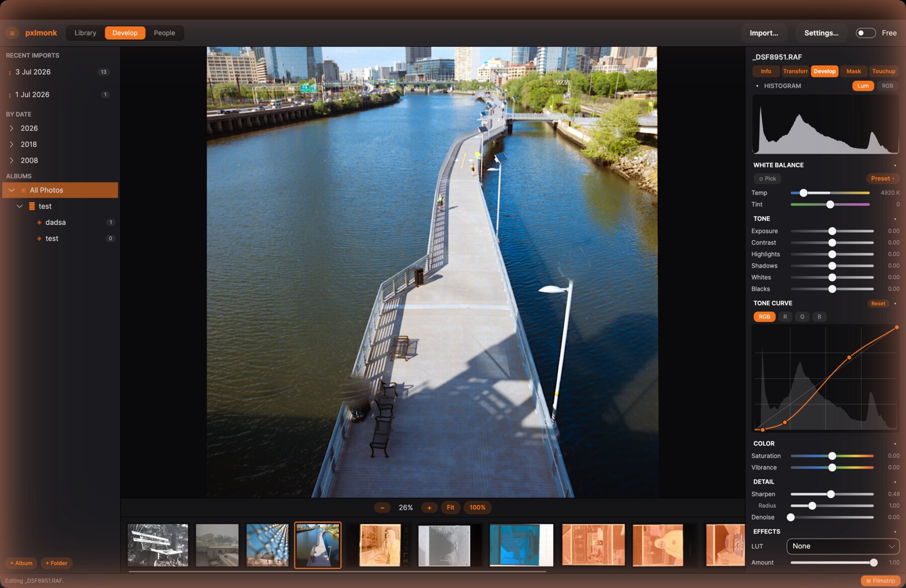The height and width of the screenshot is (588, 906).
Task: Click the test folder icon
Action: (32, 206)
